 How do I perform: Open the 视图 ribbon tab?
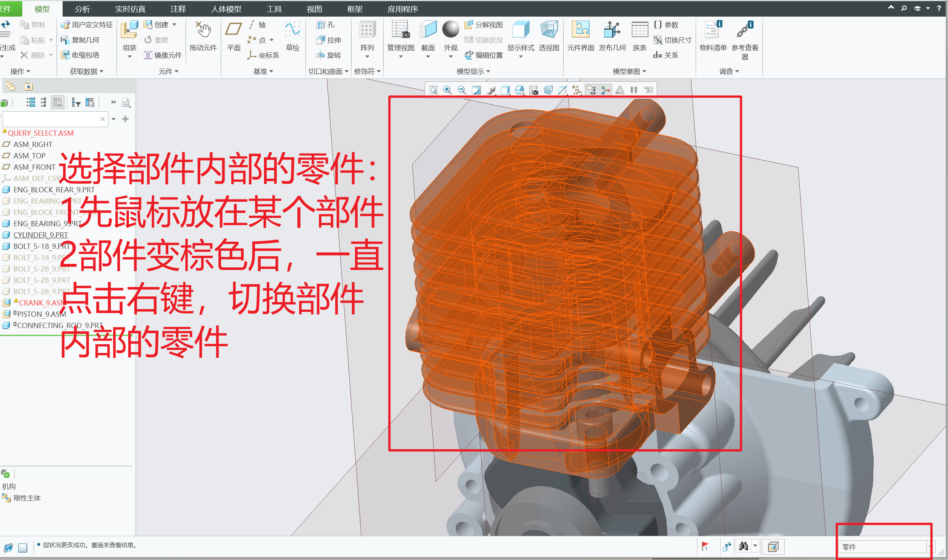click(314, 9)
